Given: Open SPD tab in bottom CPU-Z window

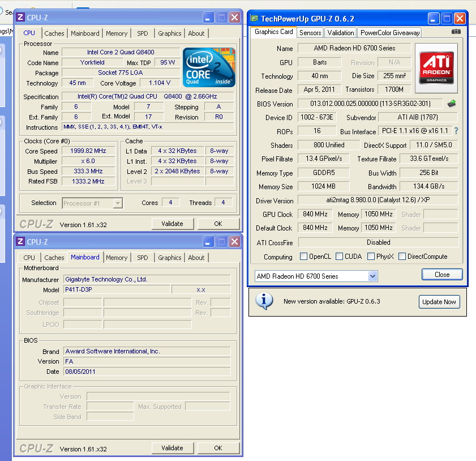Looking at the screenshot, I should click(143, 258).
